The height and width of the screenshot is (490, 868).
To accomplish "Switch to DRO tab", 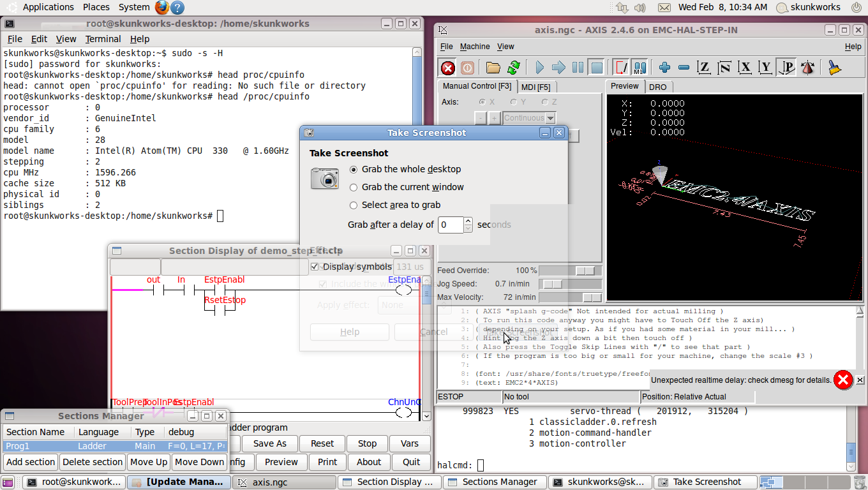I will pos(657,87).
